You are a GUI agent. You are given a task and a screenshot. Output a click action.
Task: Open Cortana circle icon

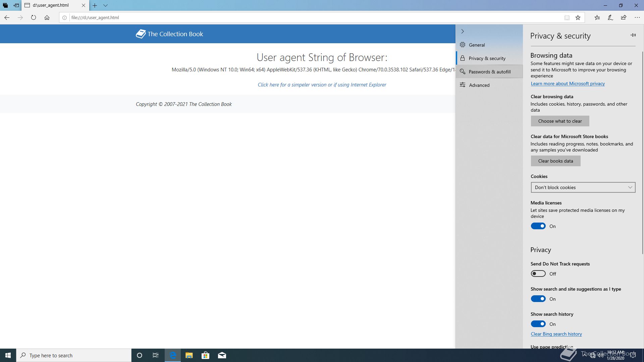click(140, 355)
